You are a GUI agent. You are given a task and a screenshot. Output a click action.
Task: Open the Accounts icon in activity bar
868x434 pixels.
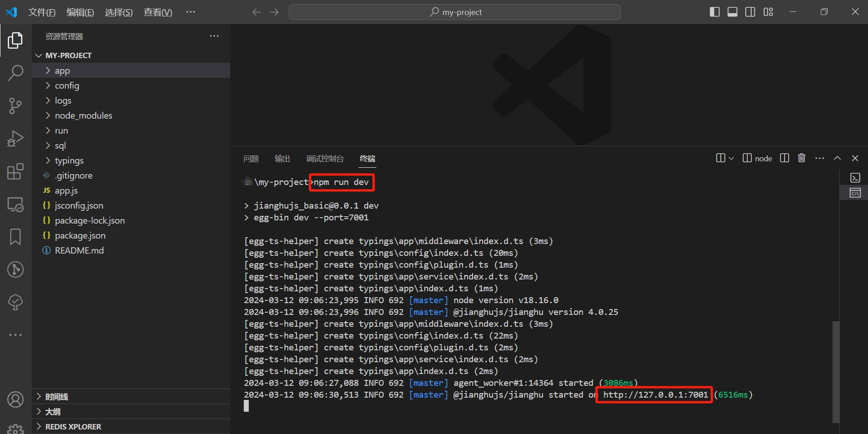[15, 399]
